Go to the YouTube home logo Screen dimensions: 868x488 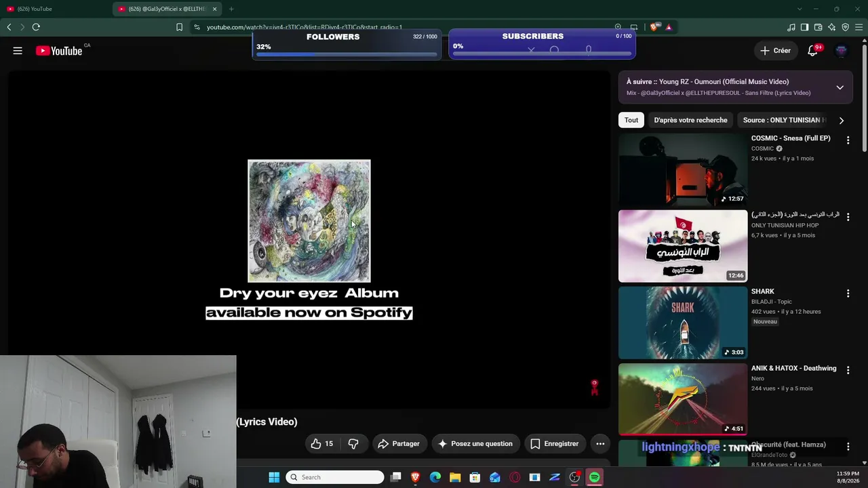(59, 51)
